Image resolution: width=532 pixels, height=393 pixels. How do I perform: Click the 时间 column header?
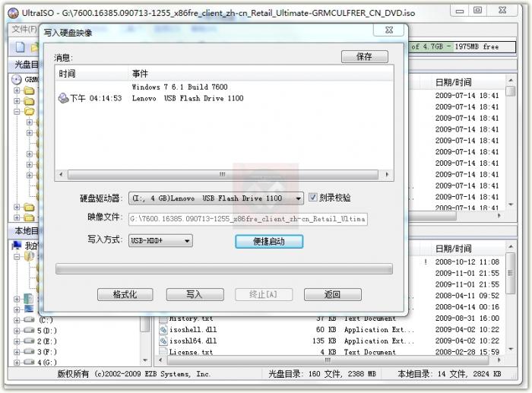[91, 74]
